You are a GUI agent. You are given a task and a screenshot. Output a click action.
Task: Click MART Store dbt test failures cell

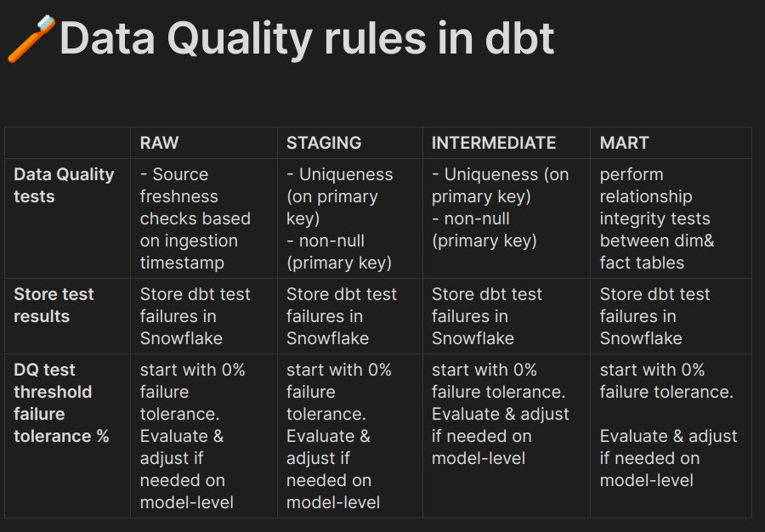[671, 316]
